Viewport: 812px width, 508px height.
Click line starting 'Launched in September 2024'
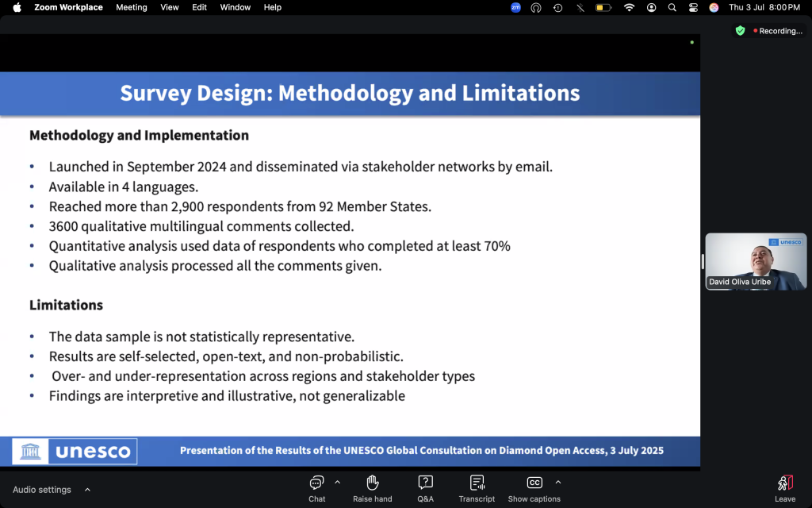point(301,167)
